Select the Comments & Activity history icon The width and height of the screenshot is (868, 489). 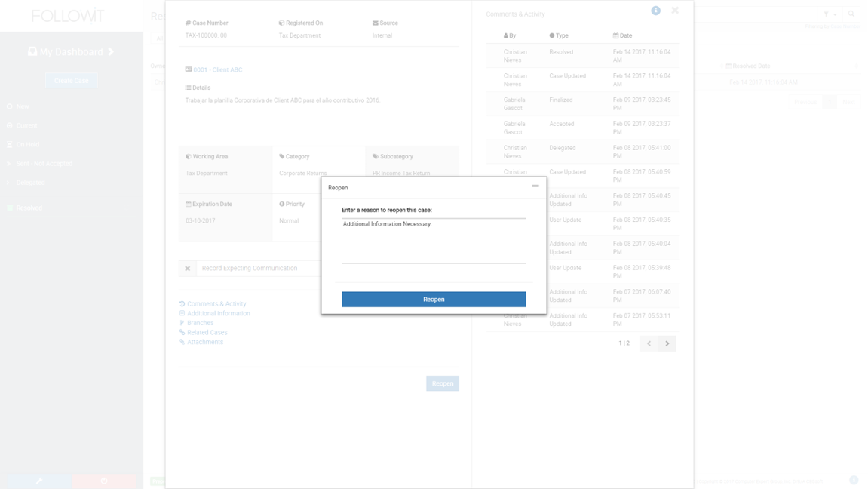point(180,303)
